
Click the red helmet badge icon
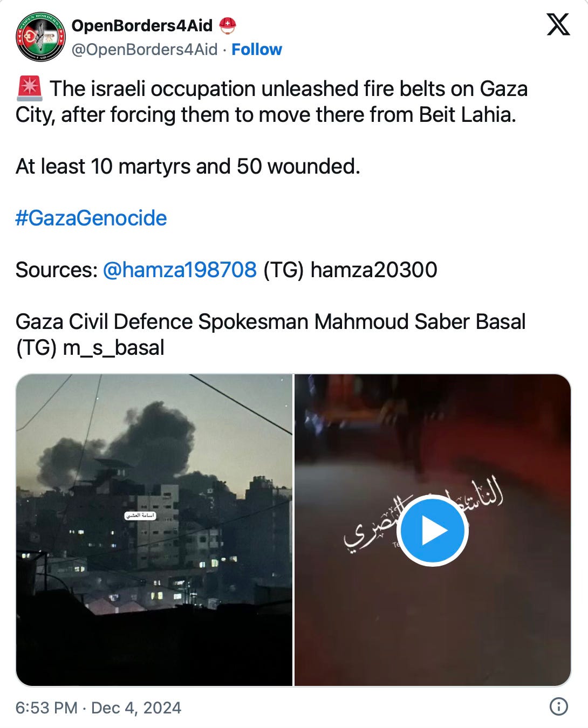click(228, 25)
